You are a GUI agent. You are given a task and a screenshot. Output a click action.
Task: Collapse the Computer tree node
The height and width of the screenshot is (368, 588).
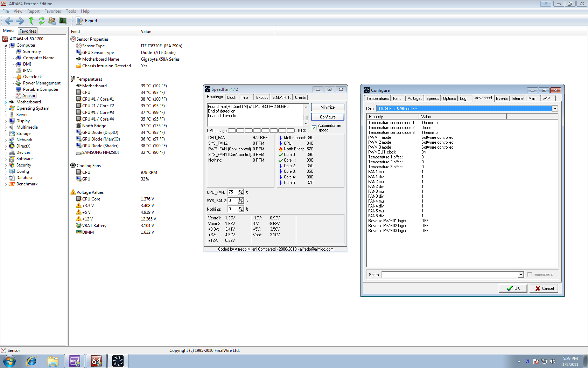[6, 46]
